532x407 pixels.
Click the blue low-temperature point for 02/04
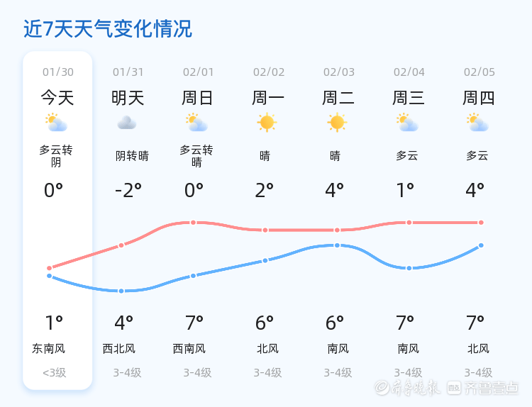point(409,268)
